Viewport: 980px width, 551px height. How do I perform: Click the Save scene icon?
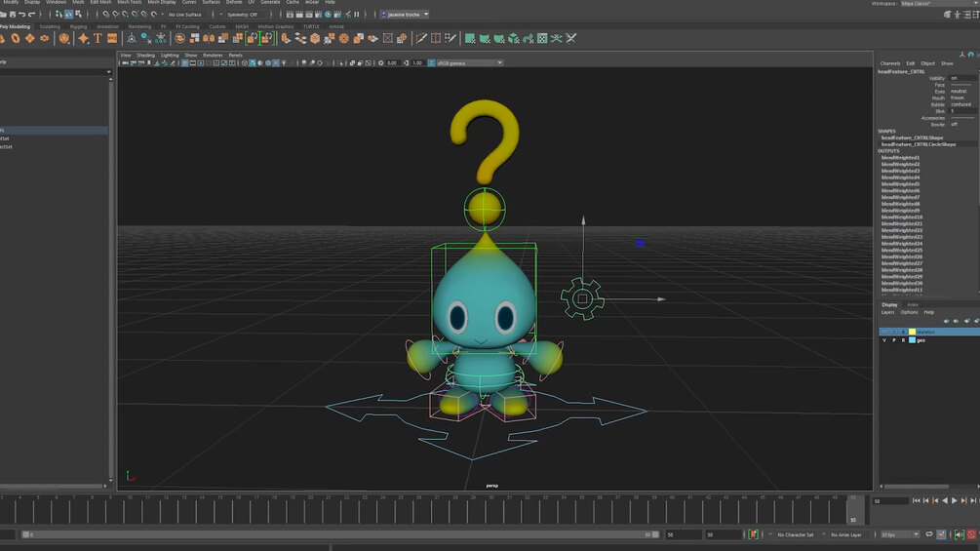click(13, 14)
